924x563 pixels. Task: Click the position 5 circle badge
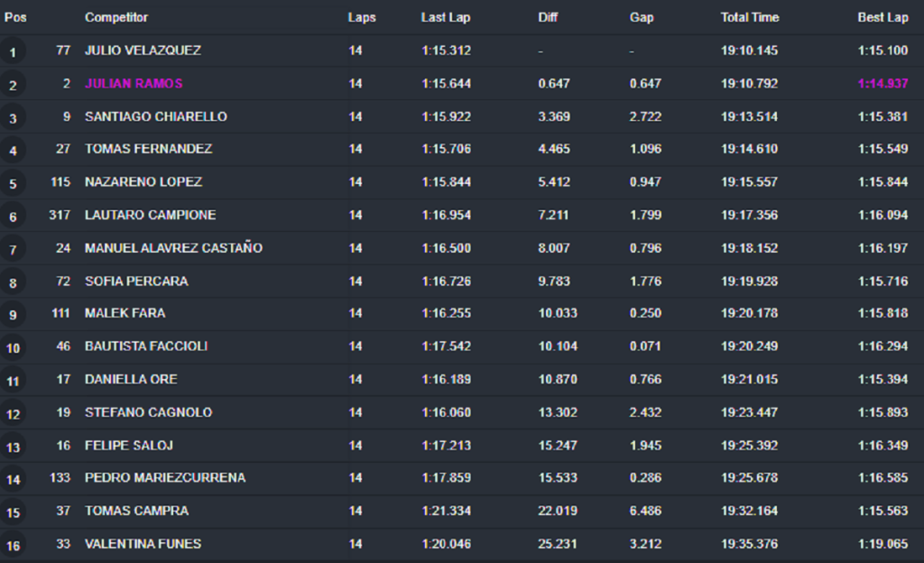click(13, 184)
